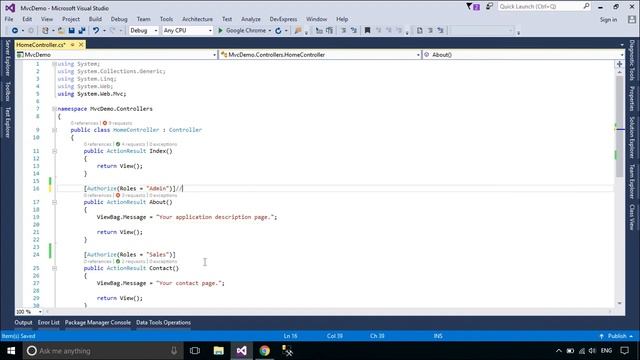Screen dimensions: 640x360
Task: Open the Diagnostic Tools side tab
Action: pos(632,60)
